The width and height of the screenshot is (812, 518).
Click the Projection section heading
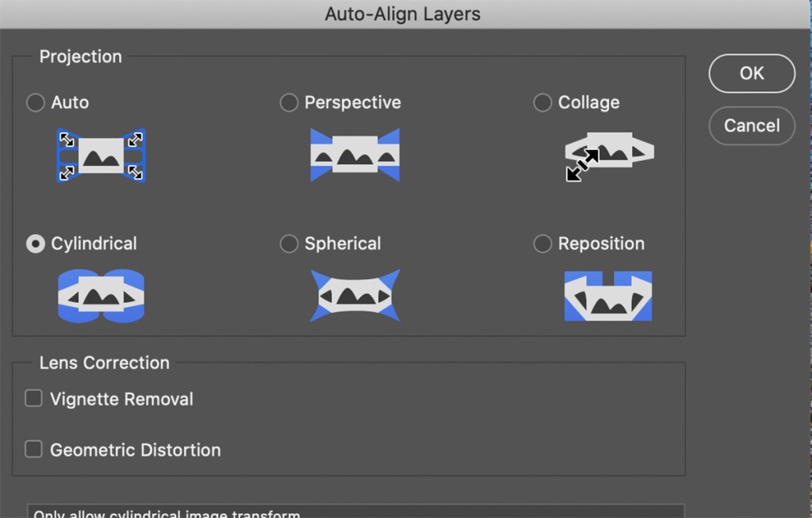pyautogui.click(x=81, y=57)
